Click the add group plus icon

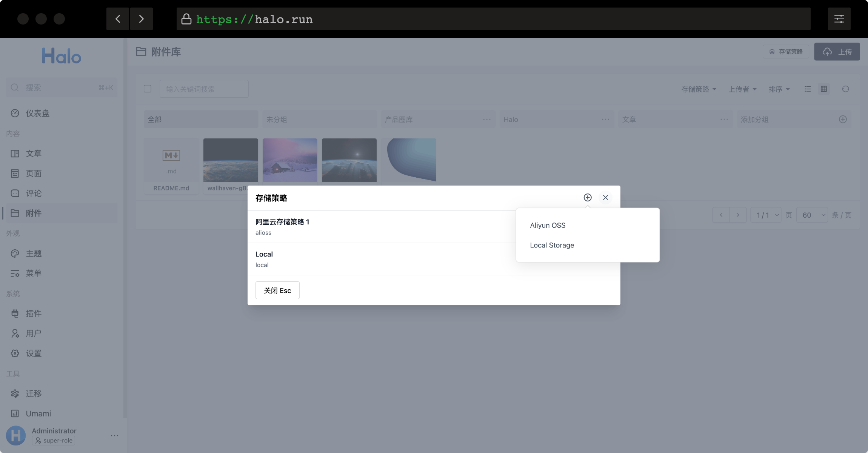[843, 120]
